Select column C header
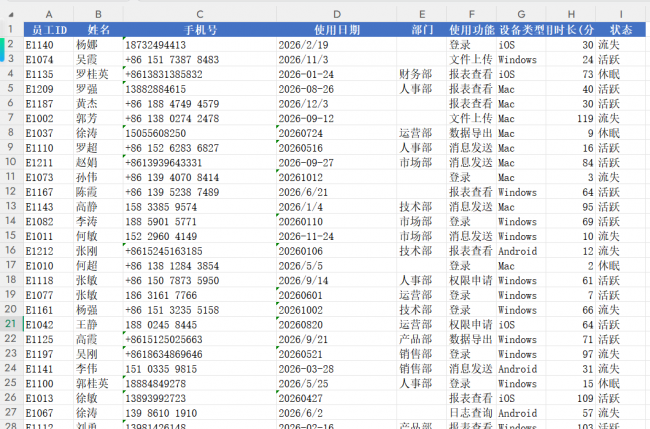Image resolution: width=650 pixels, height=429 pixels. coord(200,15)
